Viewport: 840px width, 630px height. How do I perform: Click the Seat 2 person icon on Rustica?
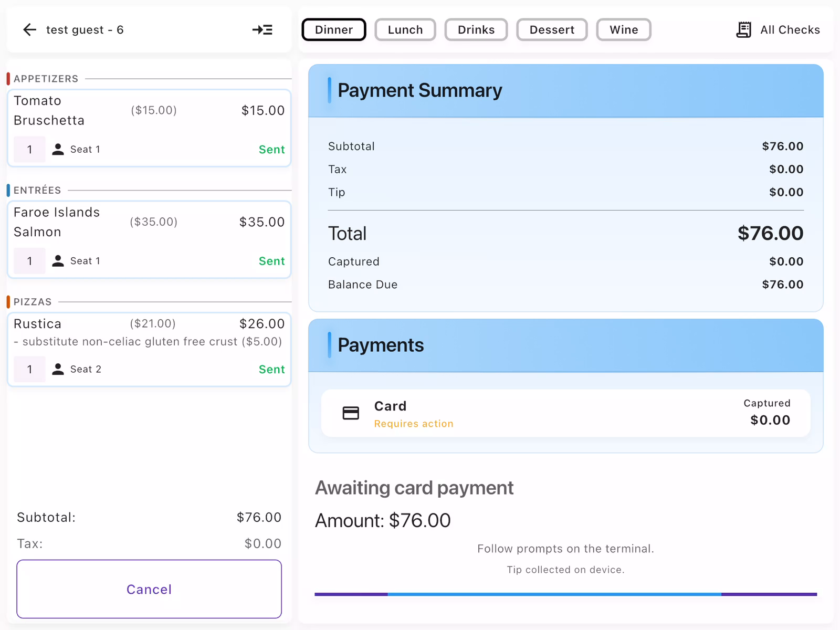pyautogui.click(x=59, y=369)
